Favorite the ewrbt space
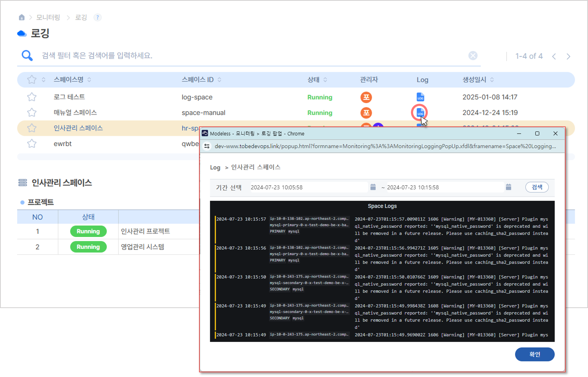The height and width of the screenshot is (377, 588). coord(32,144)
